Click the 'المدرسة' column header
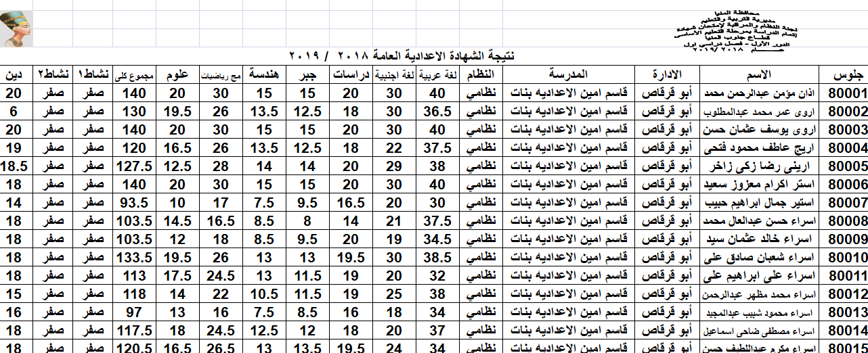 click(568, 74)
